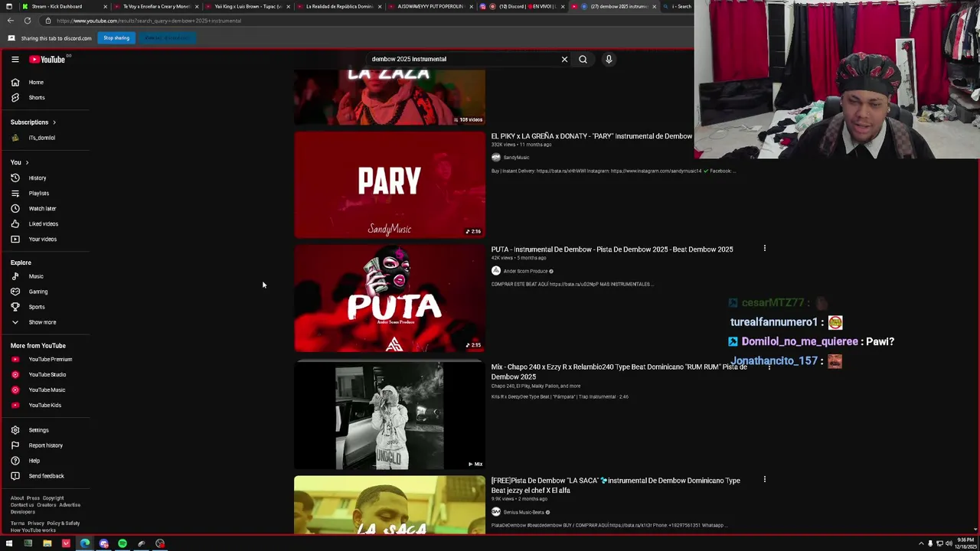The height and width of the screenshot is (551, 980).
Task: Open the LA SACA video thumbnail
Action: 390,505
